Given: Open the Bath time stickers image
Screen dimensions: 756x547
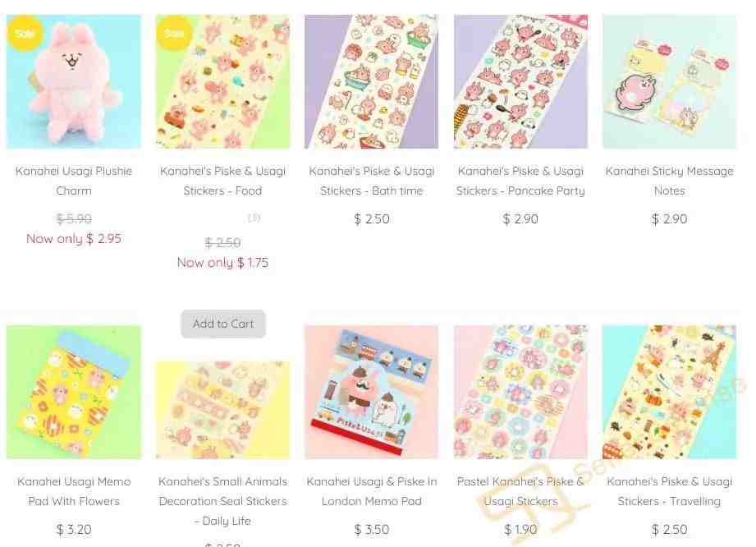Looking at the screenshot, I should (x=371, y=81).
